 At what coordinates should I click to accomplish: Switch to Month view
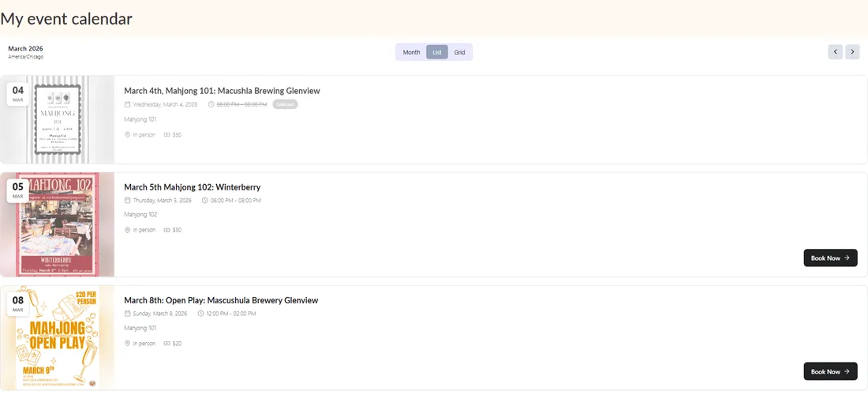(411, 52)
